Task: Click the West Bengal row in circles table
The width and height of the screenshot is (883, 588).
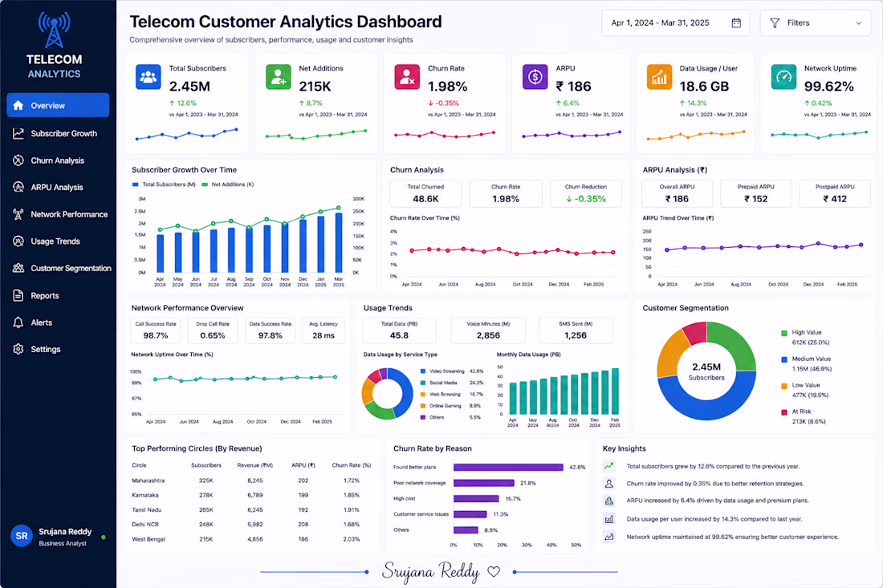Action: tap(252, 539)
